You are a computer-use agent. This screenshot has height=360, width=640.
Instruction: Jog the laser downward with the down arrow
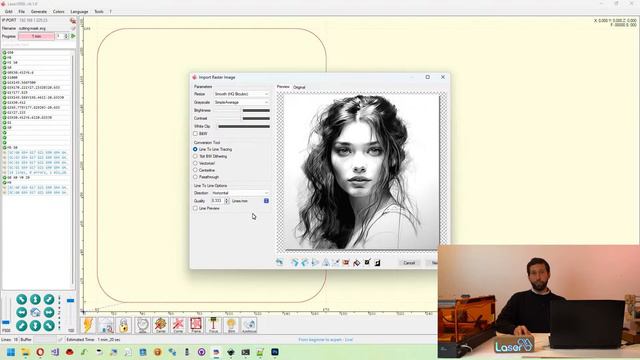pyautogui.click(x=35, y=326)
